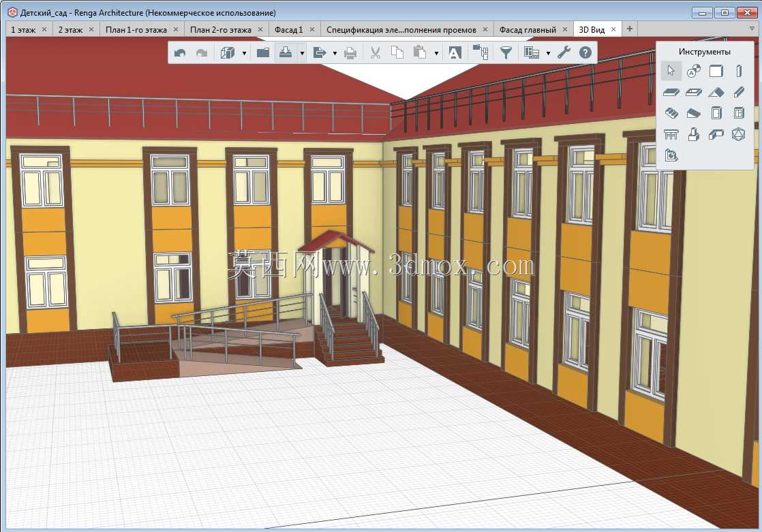Select the Opening tool
This screenshot has height=532, width=762.
tap(693, 92)
